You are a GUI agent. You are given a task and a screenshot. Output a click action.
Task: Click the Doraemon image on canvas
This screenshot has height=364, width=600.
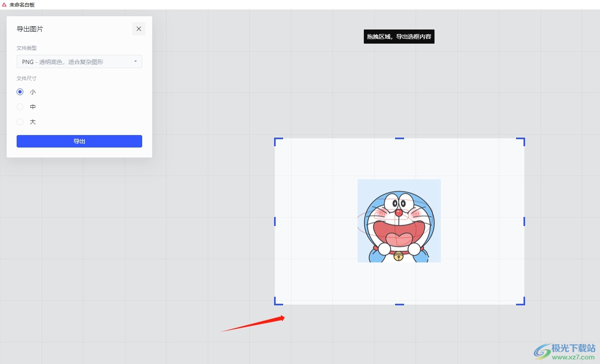pyautogui.click(x=399, y=221)
